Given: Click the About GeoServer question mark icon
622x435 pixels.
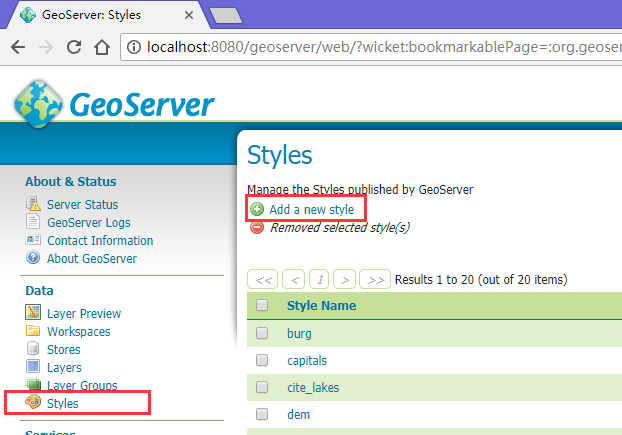Looking at the screenshot, I should tap(33, 257).
